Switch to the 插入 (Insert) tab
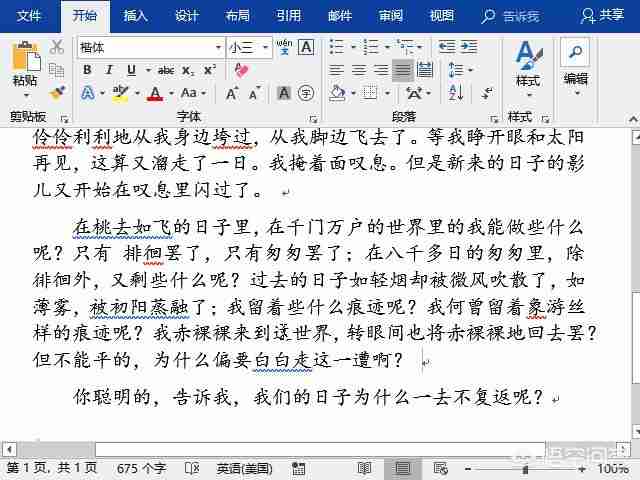Image resolution: width=640 pixels, height=480 pixels. pos(135,15)
